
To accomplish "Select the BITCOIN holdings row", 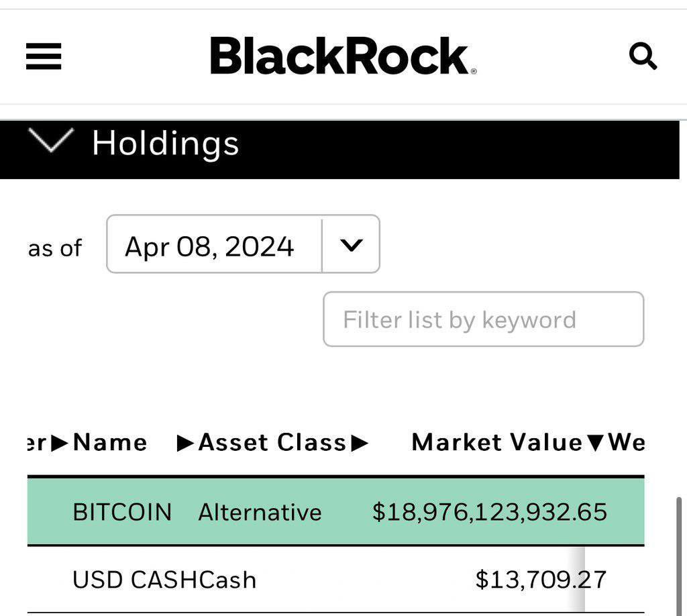I will [x=335, y=512].
